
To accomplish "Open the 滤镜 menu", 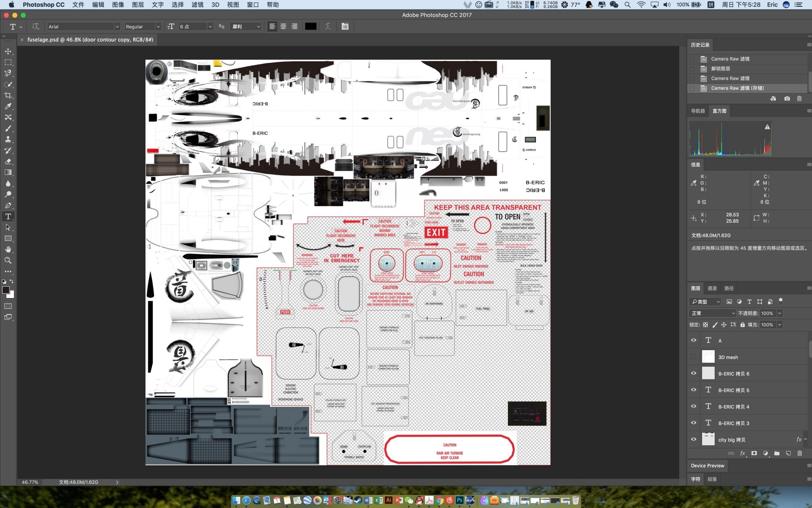I will 197,5.
